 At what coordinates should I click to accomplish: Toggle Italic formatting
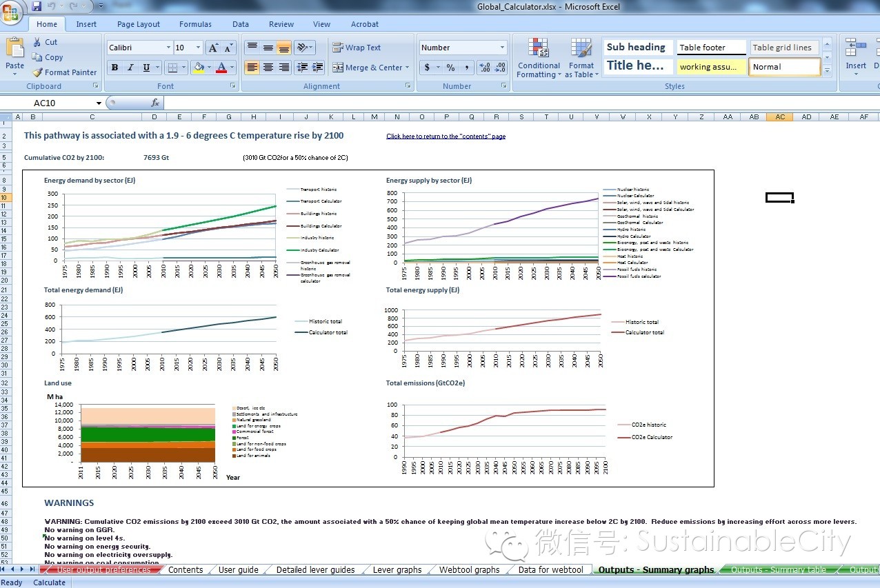click(130, 68)
